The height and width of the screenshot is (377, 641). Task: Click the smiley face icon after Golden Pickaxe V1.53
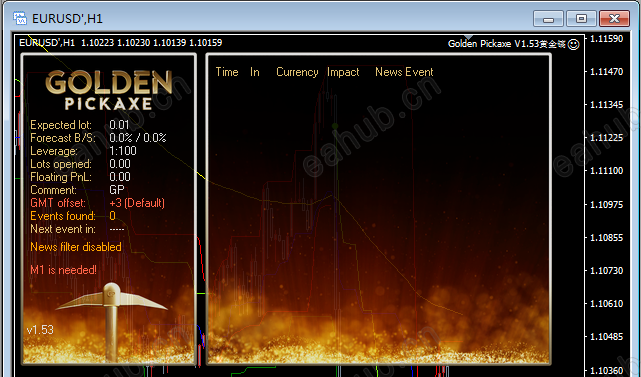574,44
